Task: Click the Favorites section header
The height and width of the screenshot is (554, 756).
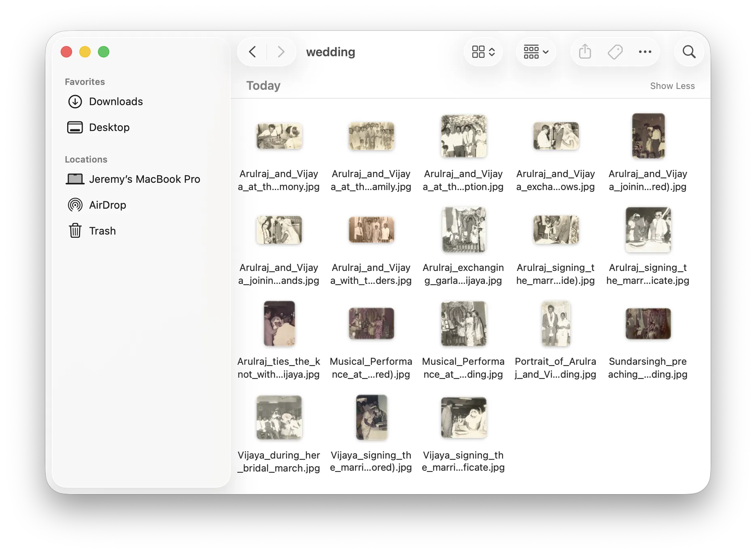Action: coord(85,82)
